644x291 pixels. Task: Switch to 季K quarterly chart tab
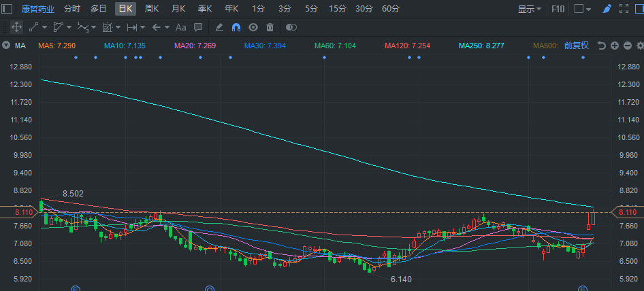point(204,9)
